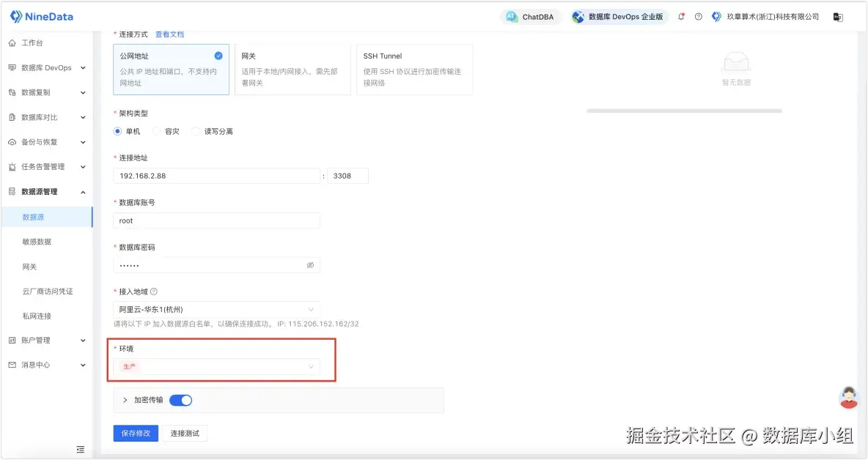The width and height of the screenshot is (868, 460).
Task: Switch to the SSH Tunnel connection method
Action: (x=414, y=69)
